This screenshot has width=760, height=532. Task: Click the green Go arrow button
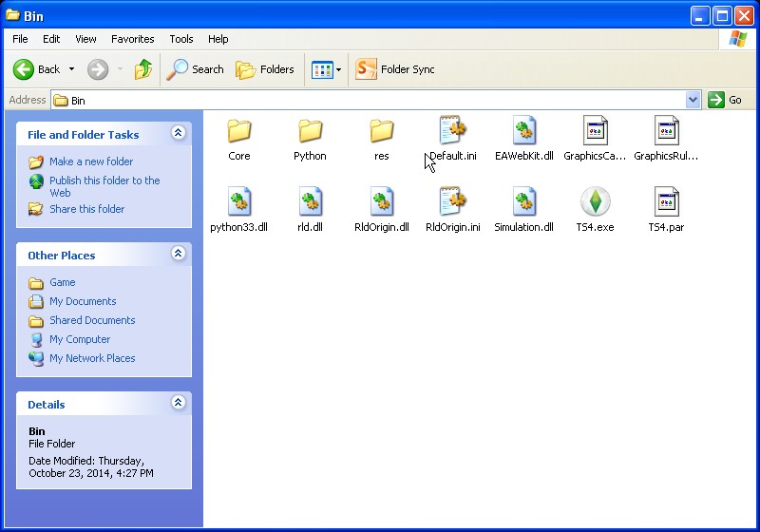(716, 100)
